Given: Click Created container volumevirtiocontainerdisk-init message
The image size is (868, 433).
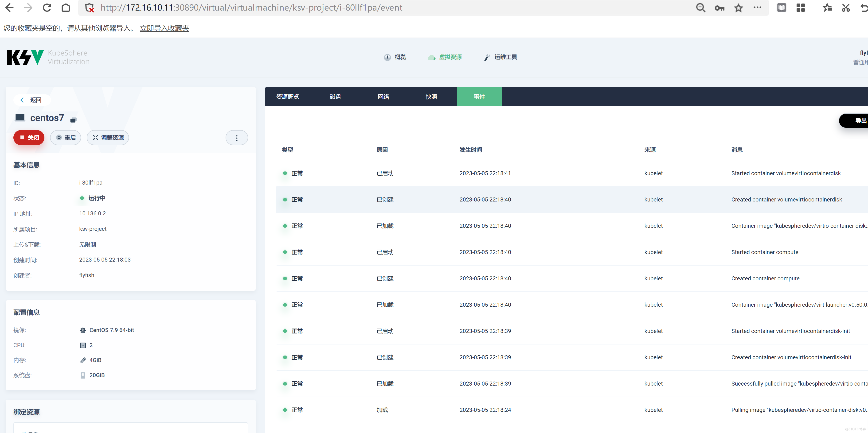Looking at the screenshot, I should pos(791,357).
